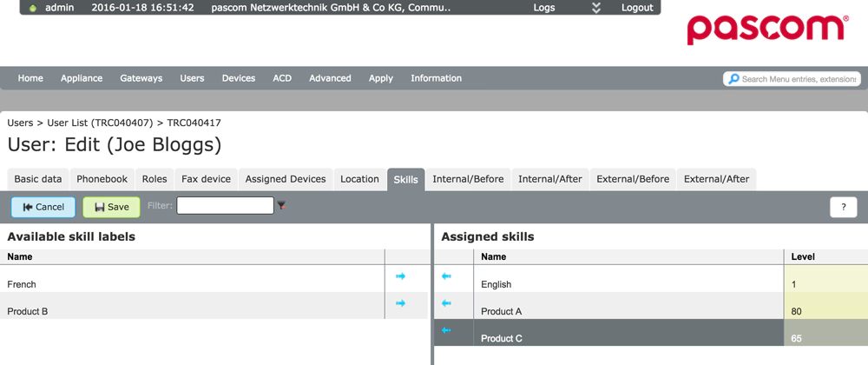868x365 pixels.
Task: Click the Logout link
Action: click(637, 8)
